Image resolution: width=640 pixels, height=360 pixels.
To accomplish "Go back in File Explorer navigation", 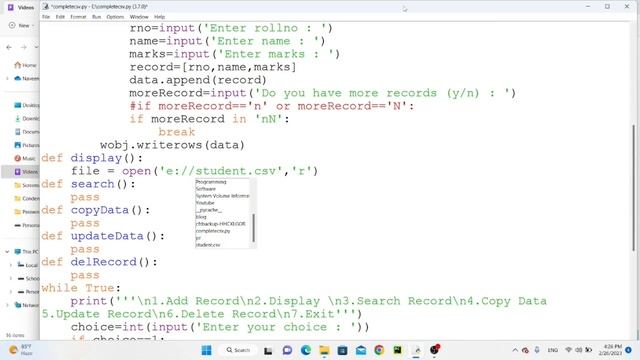I will click(9, 47).
